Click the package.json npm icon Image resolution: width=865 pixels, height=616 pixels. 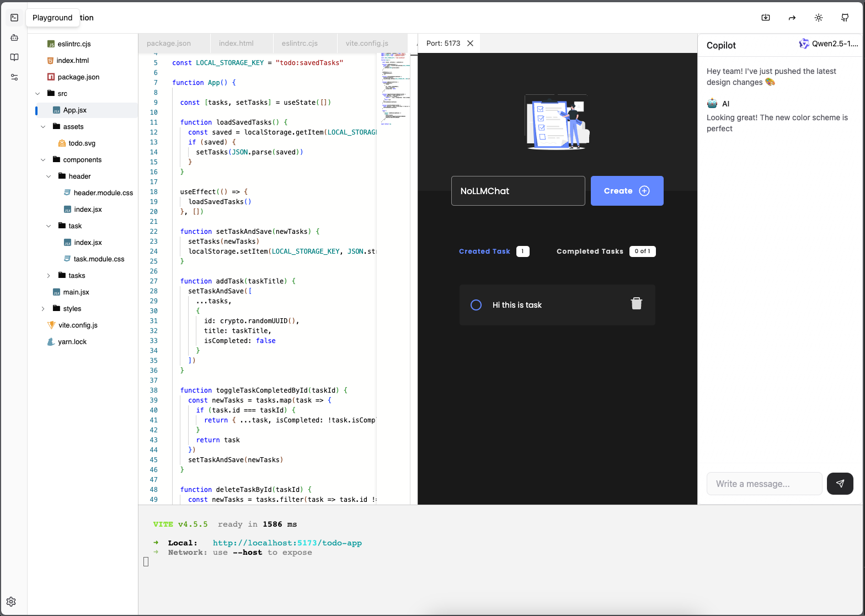(51, 77)
